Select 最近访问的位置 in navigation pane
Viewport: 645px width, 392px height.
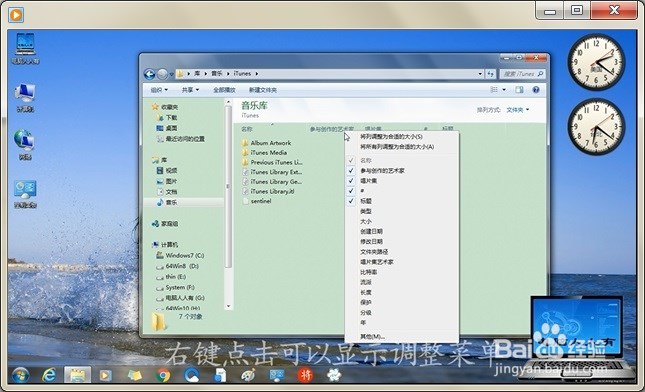[x=181, y=139]
